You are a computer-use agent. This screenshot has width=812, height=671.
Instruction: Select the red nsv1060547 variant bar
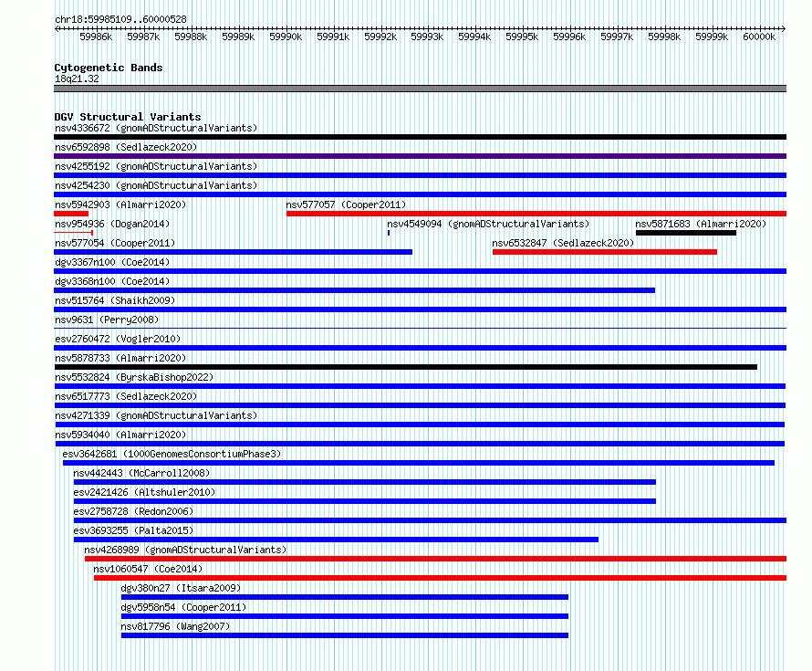click(x=440, y=578)
